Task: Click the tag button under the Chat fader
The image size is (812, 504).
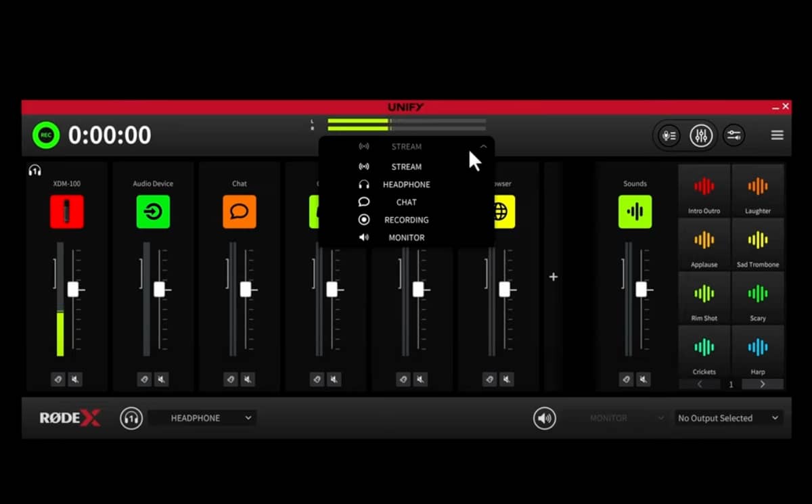Action: [x=231, y=380]
